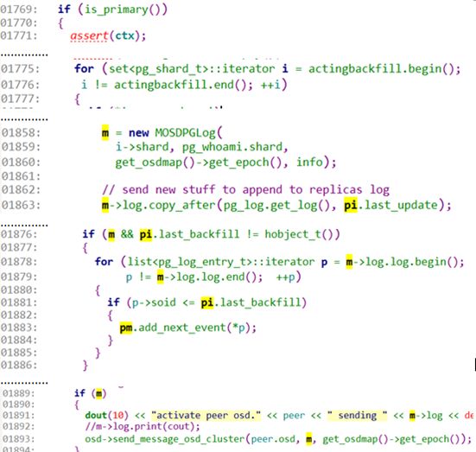Click highlighted pi on line 01881
Screen dimensions: 476x452
click(207, 302)
